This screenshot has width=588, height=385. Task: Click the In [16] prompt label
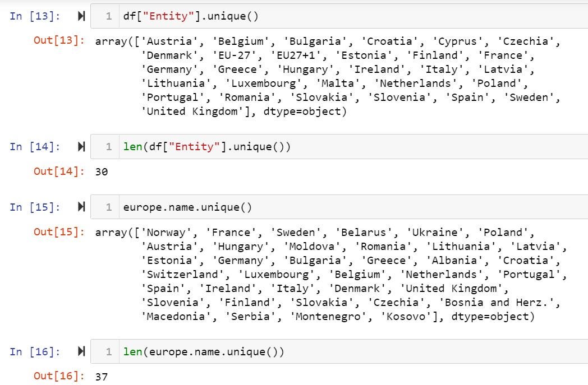pos(35,352)
